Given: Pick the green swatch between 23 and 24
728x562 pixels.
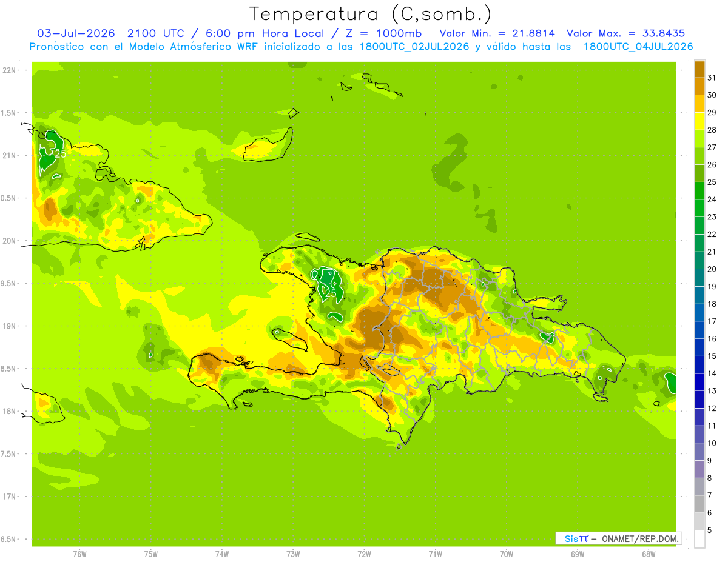Looking at the screenshot, I should pos(699,208).
